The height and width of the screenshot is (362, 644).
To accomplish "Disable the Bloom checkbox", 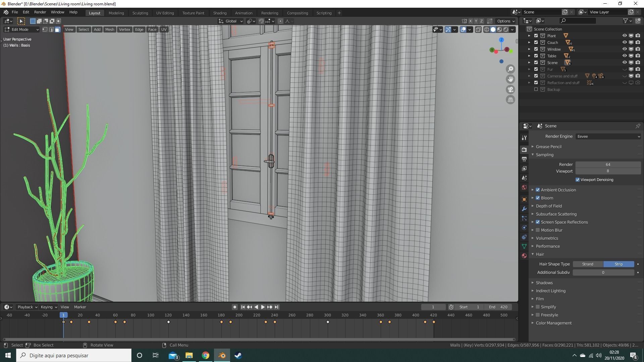I will point(538,198).
